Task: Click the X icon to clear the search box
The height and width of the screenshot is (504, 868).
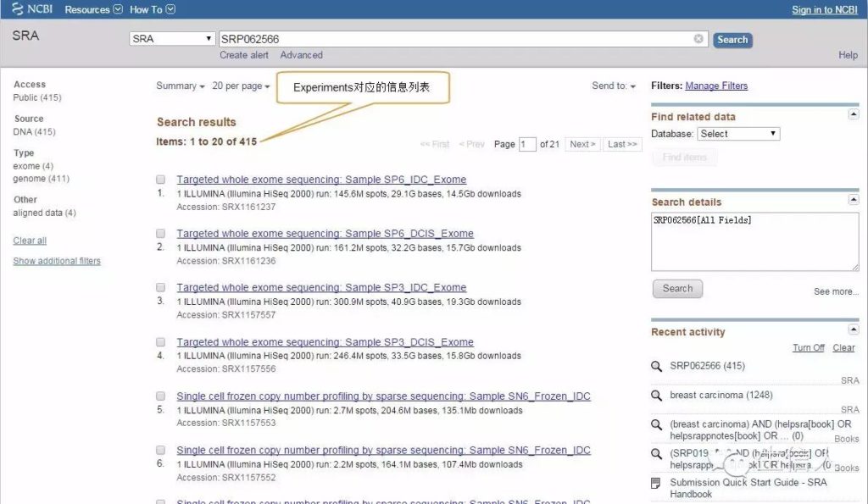Action: [x=698, y=37]
